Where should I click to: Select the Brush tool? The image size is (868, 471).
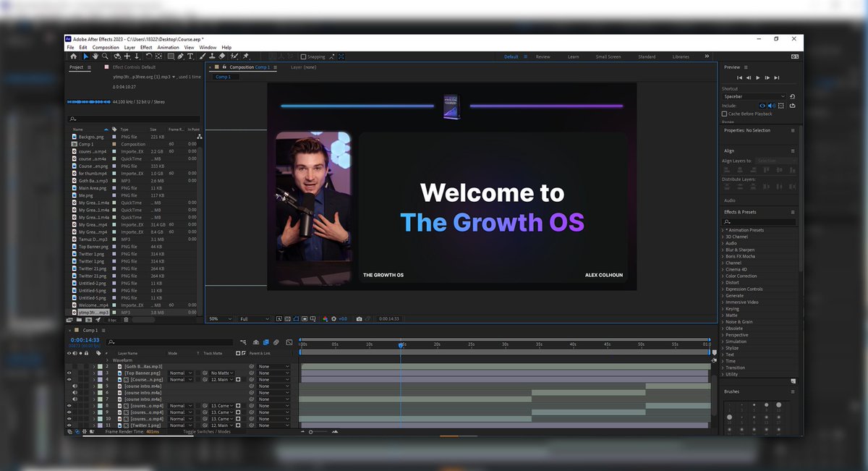pyautogui.click(x=202, y=56)
